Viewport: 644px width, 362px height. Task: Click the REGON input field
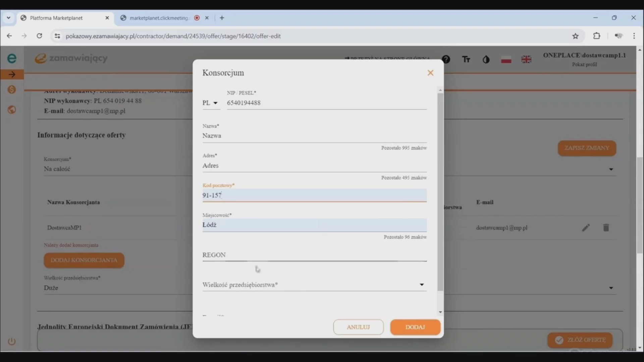(314, 255)
